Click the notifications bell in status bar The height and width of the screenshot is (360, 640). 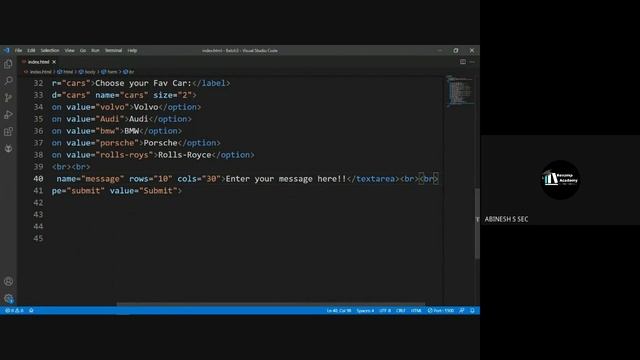click(472, 311)
